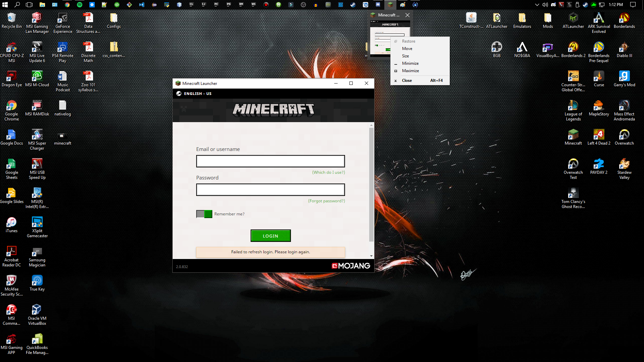Open the Action Center notifications

click(x=633, y=5)
